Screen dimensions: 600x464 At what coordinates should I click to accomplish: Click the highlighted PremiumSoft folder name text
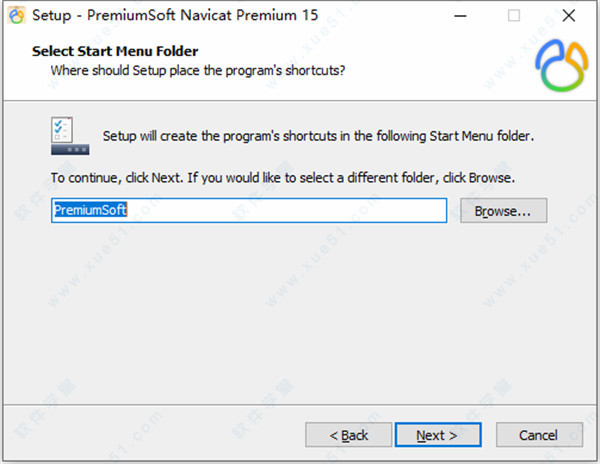click(90, 211)
